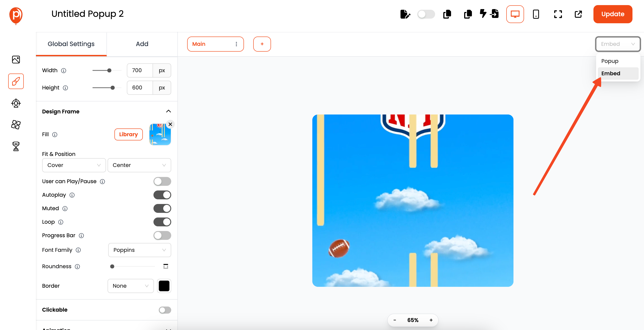Open the puzzle integrations sidebar icon
Viewport: 644px width, 330px height.
pyautogui.click(x=16, y=124)
